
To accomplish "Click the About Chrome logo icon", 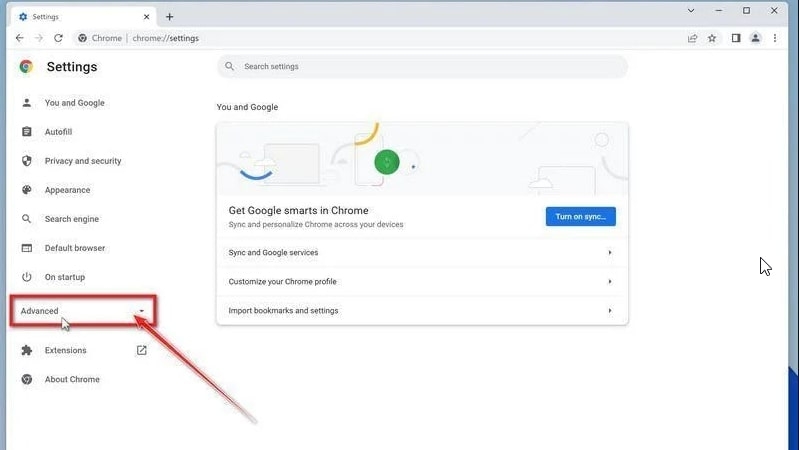I will pos(26,380).
